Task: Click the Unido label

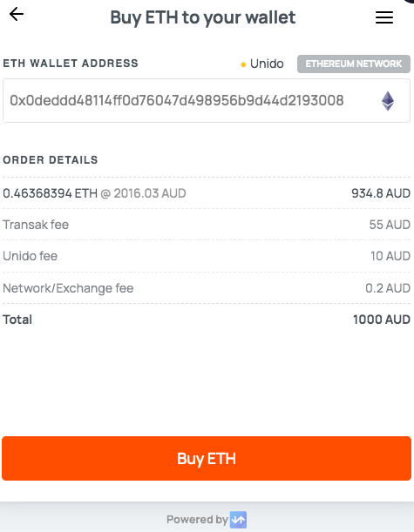Action: coord(267,64)
